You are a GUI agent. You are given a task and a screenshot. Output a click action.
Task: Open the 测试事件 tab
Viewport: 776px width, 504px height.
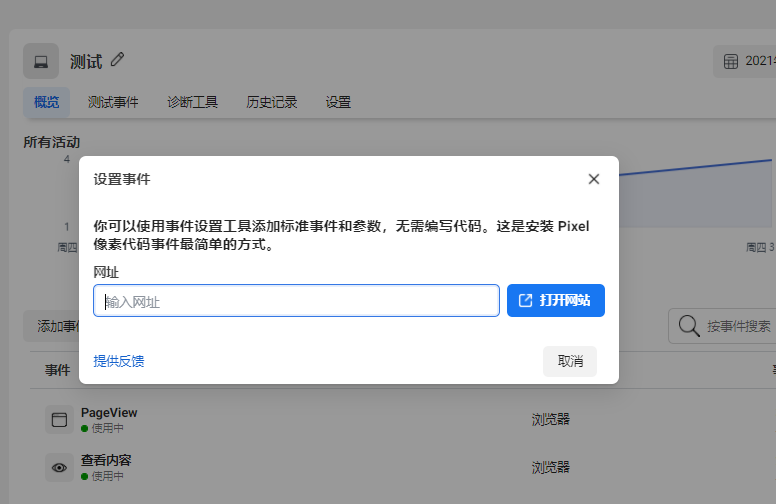(x=113, y=102)
